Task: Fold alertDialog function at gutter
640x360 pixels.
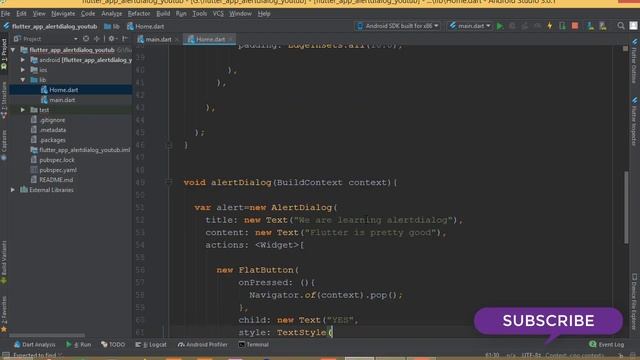Action: point(169,182)
